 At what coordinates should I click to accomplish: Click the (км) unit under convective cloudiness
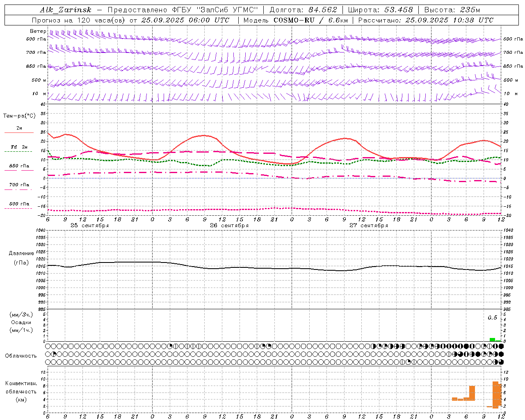21,399
